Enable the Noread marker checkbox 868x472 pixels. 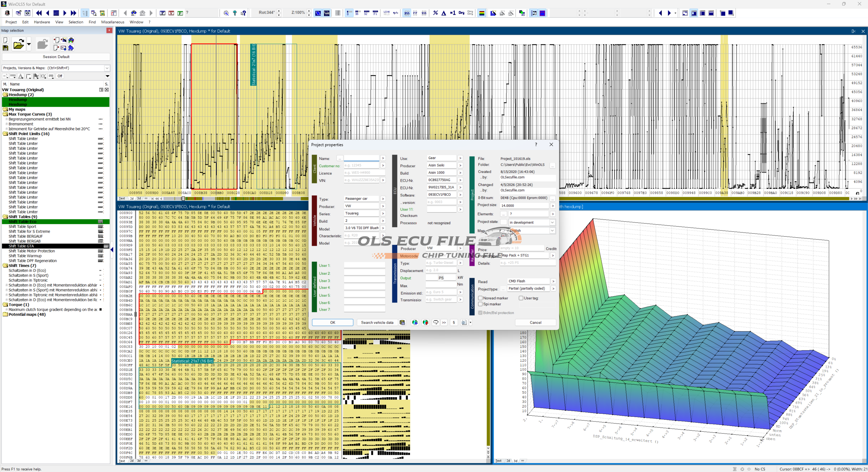(480, 298)
